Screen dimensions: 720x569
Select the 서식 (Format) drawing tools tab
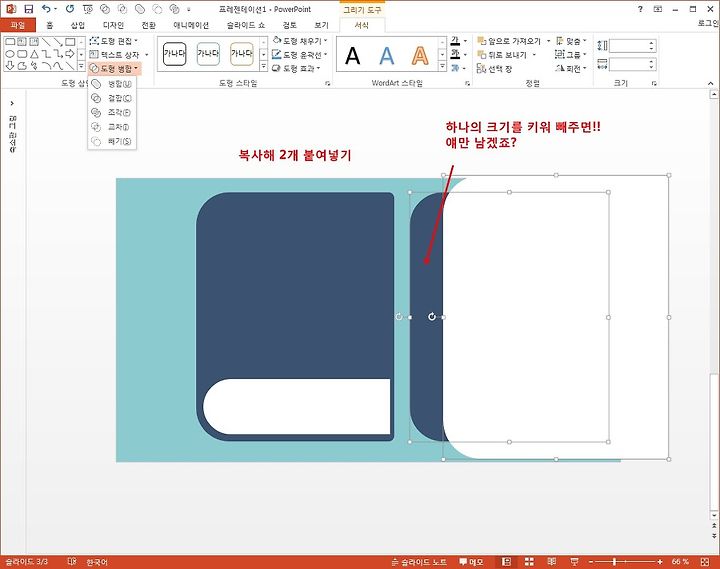pyautogui.click(x=362, y=25)
